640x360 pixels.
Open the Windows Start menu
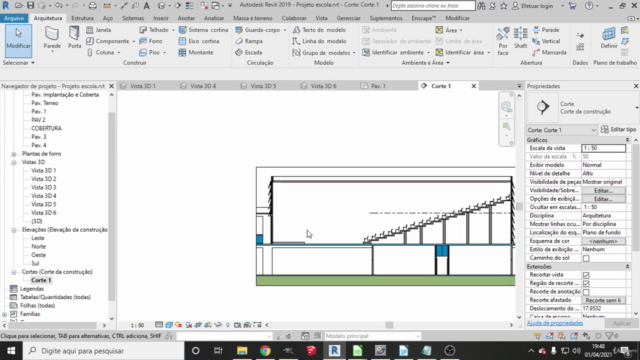coord(11,351)
